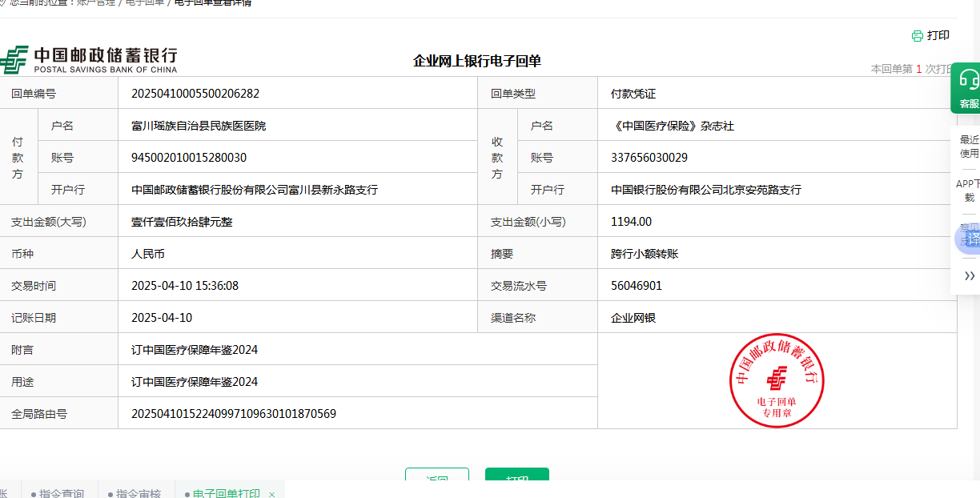Click receipt type value 付款凭证
980x498 pixels.
click(x=633, y=94)
